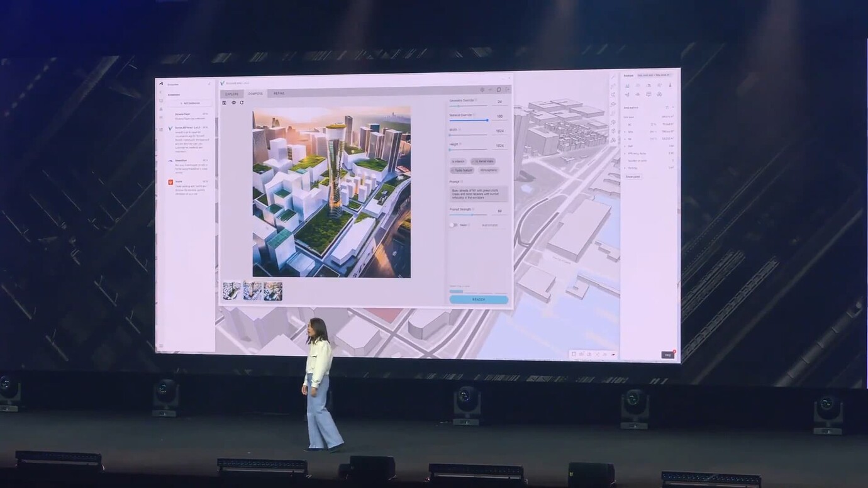Select the pencil draw tool in the map toolbar

[x=613, y=78]
